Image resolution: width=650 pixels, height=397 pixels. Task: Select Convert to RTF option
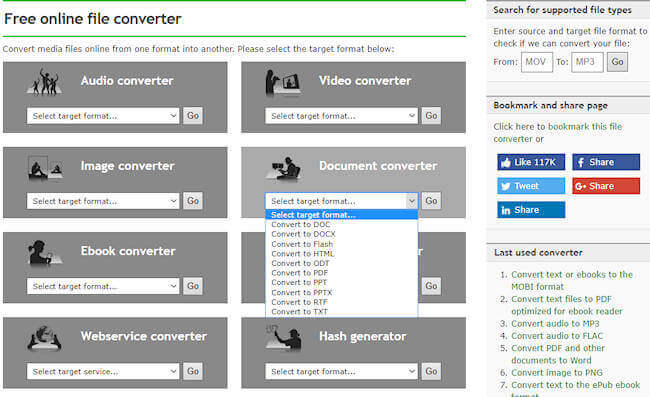coord(341,302)
